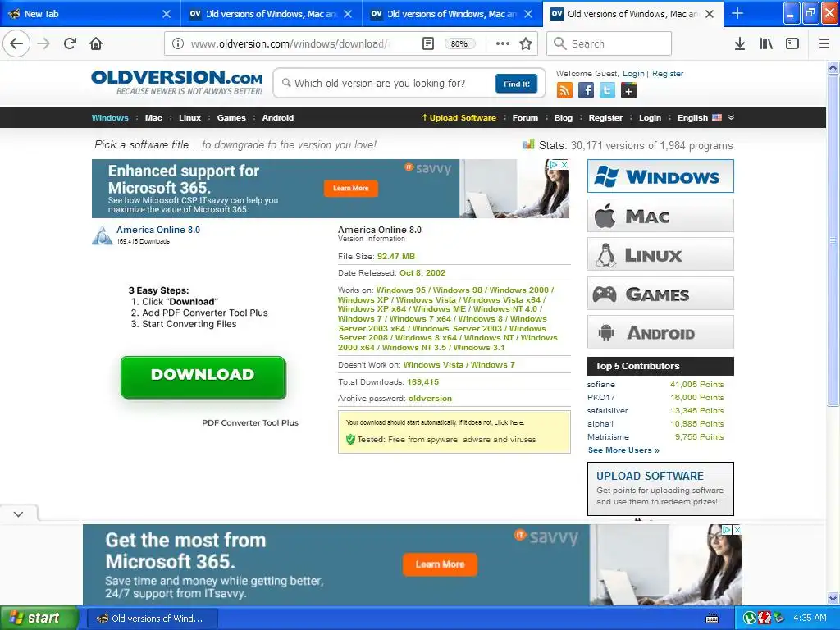The height and width of the screenshot is (630, 840).
Task: Close the top Microsoft 365 ad
Action: (564, 164)
